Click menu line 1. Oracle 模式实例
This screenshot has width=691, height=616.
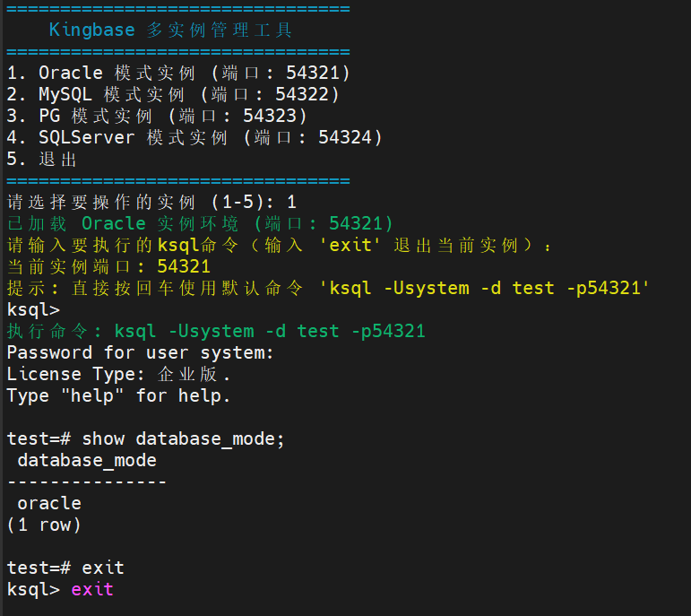coord(177,73)
